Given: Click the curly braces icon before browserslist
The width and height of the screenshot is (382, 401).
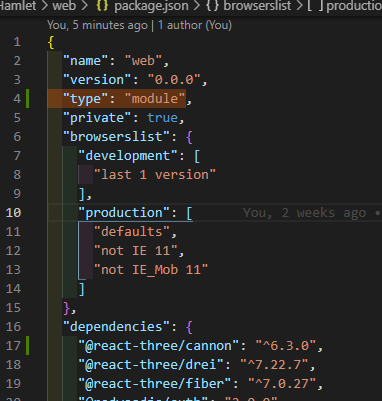Looking at the screenshot, I should [x=212, y=6].
